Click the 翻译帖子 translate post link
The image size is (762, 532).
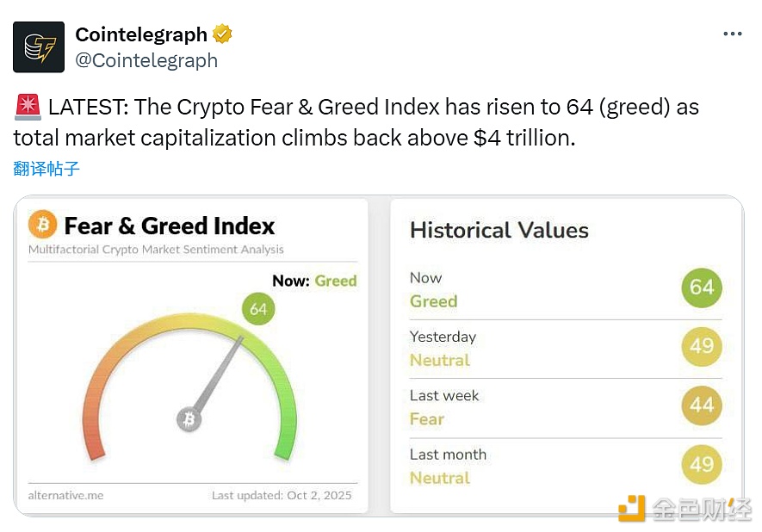coord(46,169)
